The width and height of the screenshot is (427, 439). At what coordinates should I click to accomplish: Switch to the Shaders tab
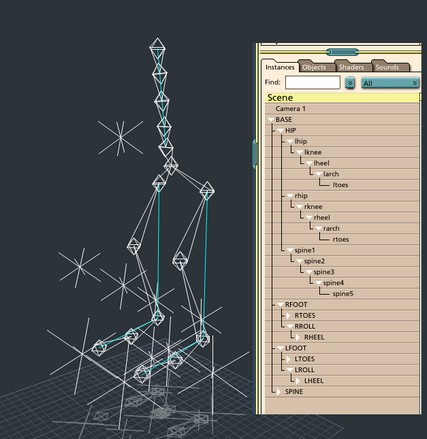pyautogui.click(x=351, y=67)
